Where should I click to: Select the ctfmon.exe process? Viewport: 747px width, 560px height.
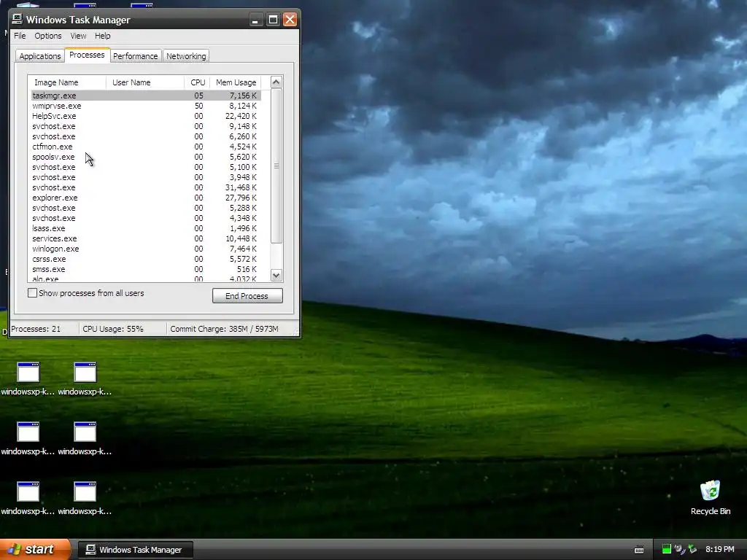(x=146, y=147)
